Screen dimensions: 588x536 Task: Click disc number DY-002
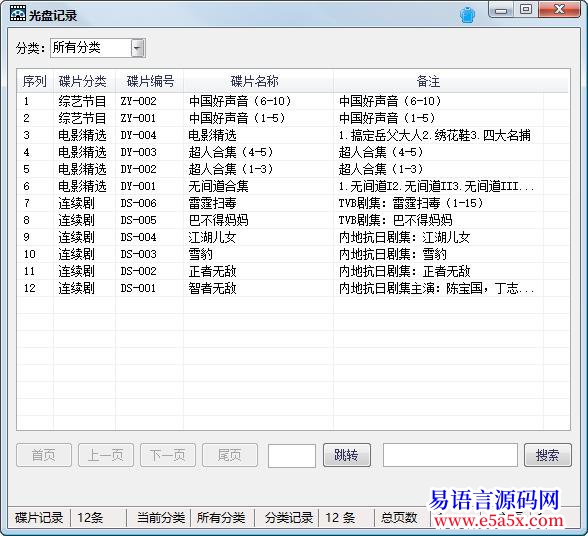[x=138, y=169]
